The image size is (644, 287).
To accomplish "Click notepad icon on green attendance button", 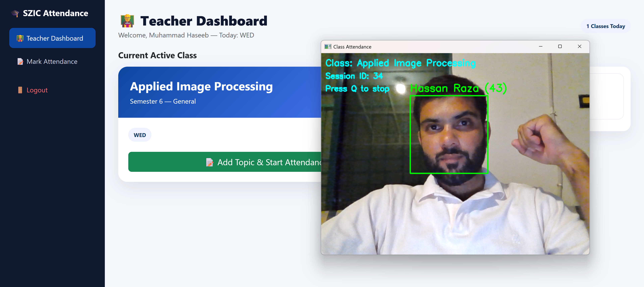I will [209, 162].
